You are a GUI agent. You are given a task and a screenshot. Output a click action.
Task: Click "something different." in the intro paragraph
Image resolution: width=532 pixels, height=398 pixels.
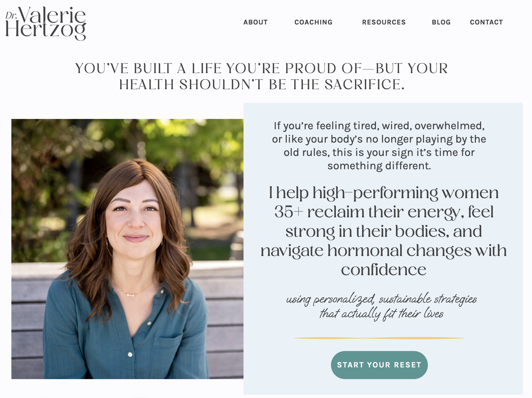click(379, 166)
